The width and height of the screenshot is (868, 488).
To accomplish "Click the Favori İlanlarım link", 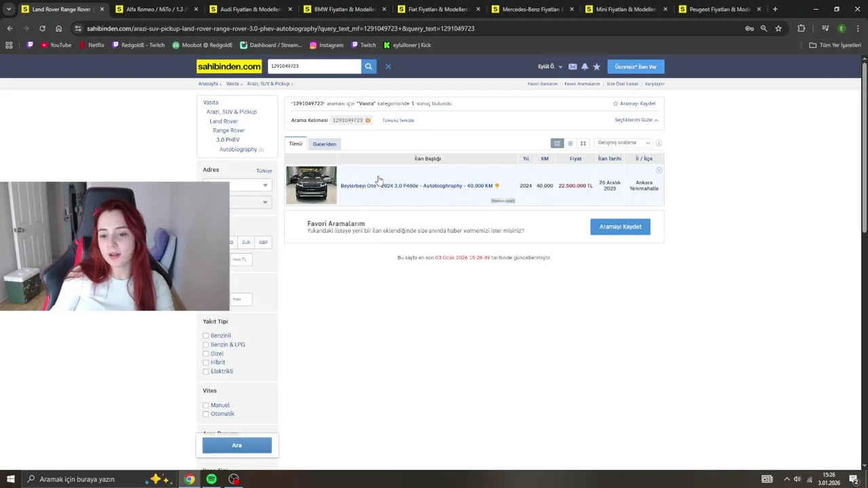I will 542,84.
